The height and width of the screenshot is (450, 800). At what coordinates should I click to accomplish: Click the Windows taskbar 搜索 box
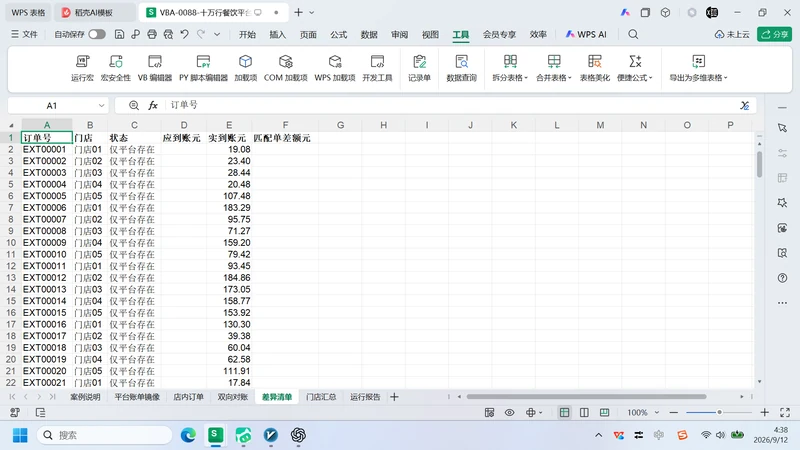click(105, 435)
